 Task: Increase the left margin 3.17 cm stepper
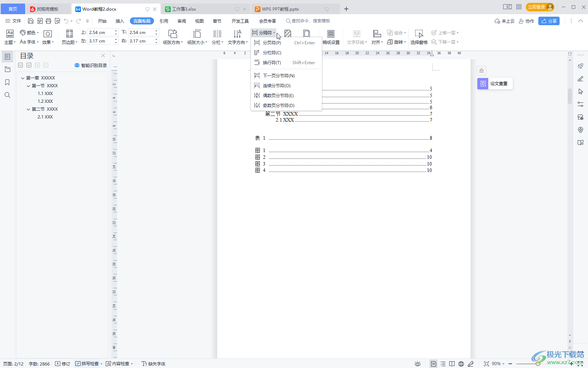coord(116,39)
